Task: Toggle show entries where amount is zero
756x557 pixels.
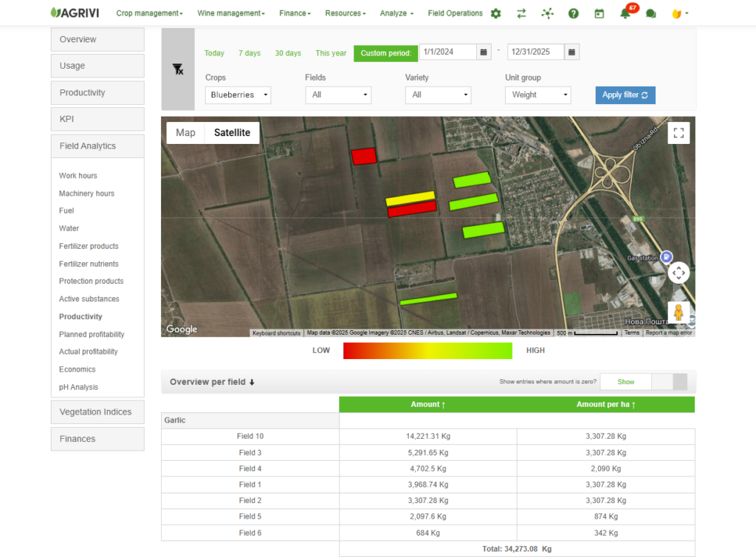Action: point(643,382)
